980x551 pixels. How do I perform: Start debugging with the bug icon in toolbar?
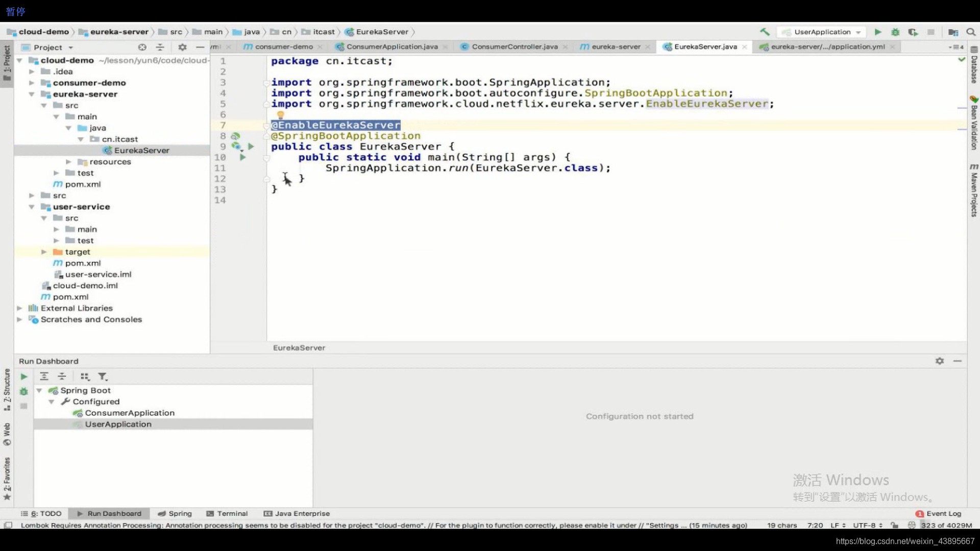click(x=895, y=32)
